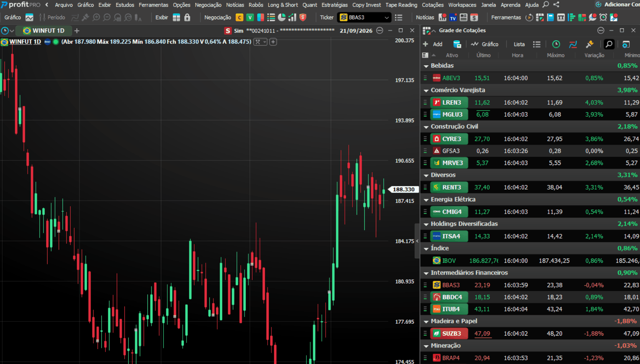The image size is (640, 364).
Task: Click the share icon in the menu bar
Action: pyautogui.click(x=556, y=5)
